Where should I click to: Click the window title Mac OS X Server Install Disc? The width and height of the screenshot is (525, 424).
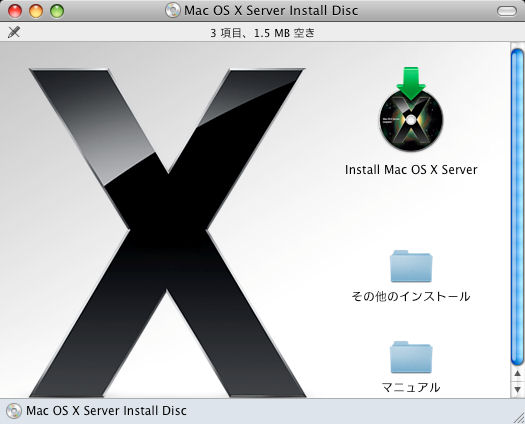tap(271, 10)
